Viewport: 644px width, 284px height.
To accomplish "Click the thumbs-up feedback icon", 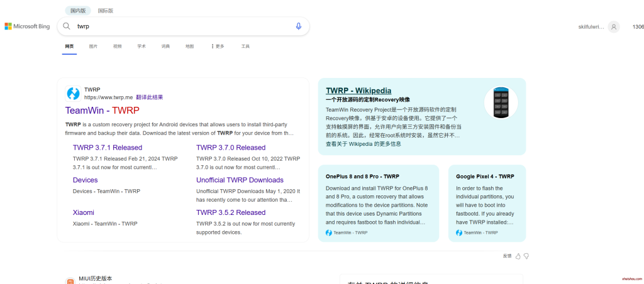I will pyautogui.click(x=518, y=256).
